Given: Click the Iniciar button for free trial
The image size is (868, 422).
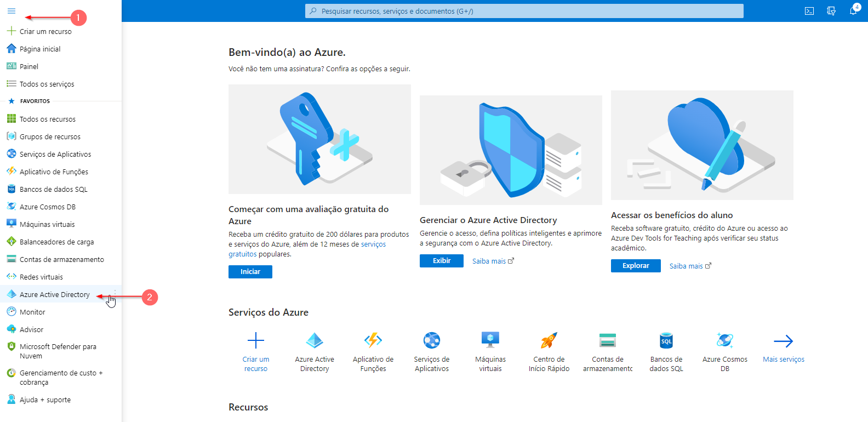Looking at the screenshot, I should pyautogui.click(x=250, y=272).
